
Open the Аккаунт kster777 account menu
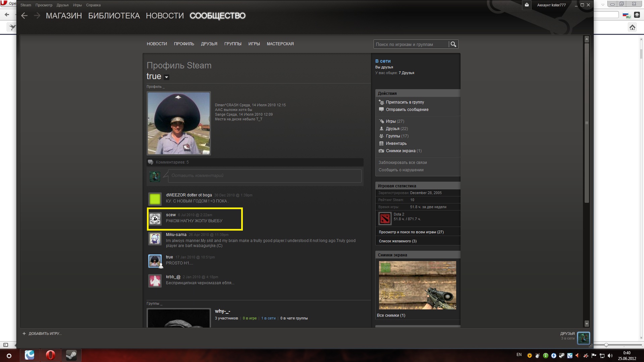(551, 5)
